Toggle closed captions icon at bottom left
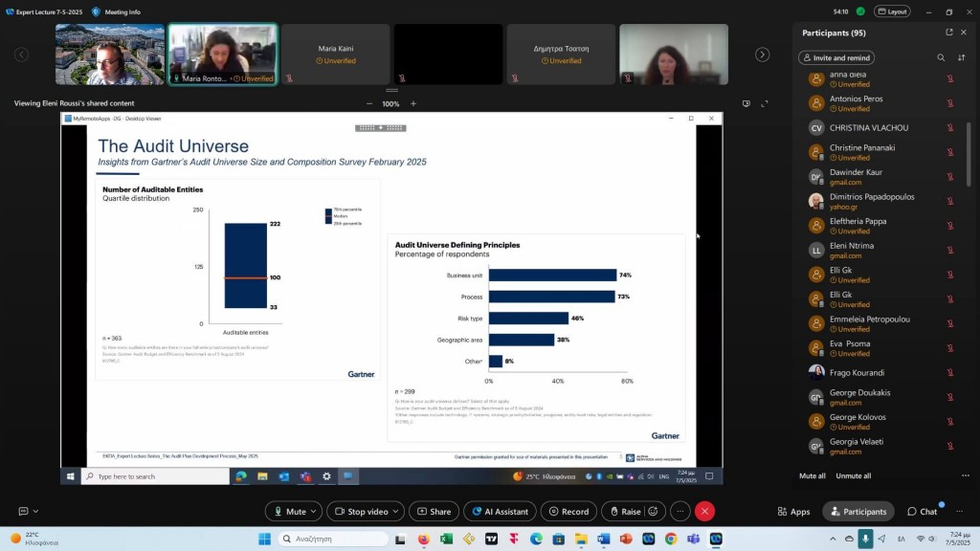The width and height of the screenshot is (980, 551). [x=23, y=511]
